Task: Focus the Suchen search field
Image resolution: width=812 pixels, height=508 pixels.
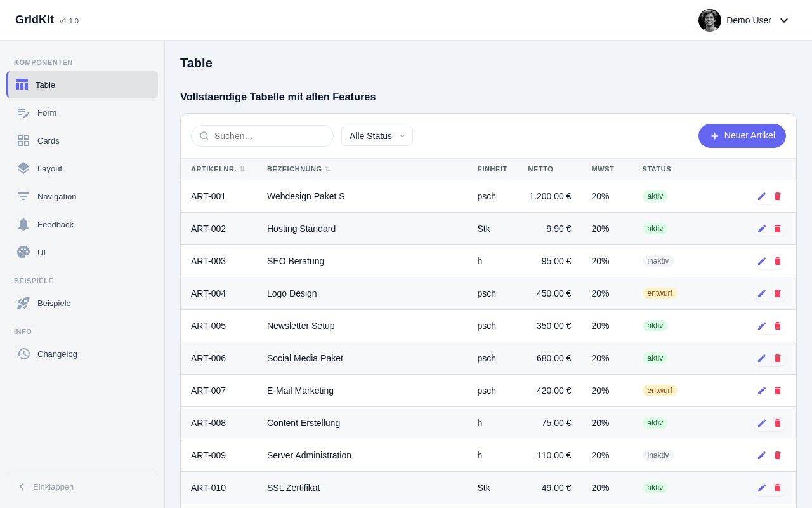Action: coord(270,136)
